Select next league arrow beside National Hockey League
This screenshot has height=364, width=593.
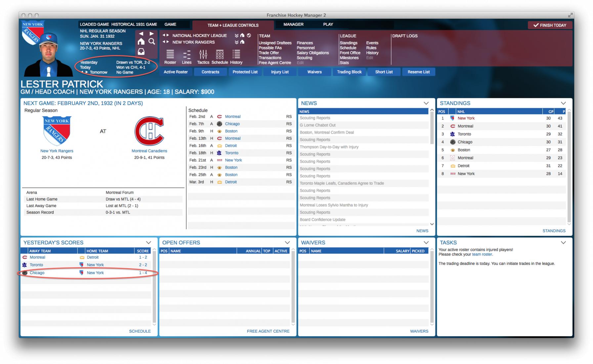pos(168,35)
